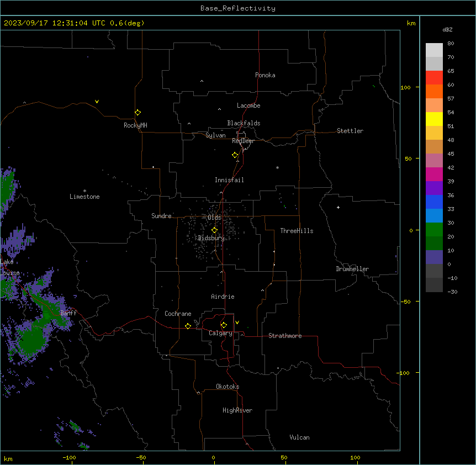Viewport: 476px width, 465px height.
Task: Click the asterisk marker above Limestone
Action: click(x=84, y=191)
